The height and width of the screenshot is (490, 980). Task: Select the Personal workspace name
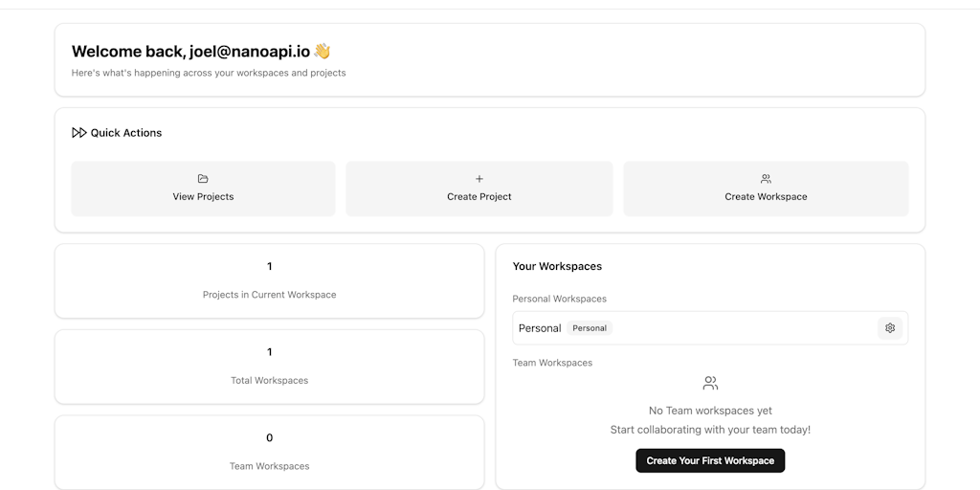pos(540,328)
